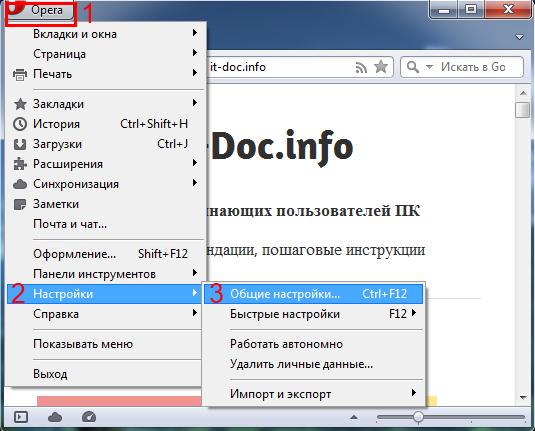Click the scrollbar up arrow
This screenshot has height=431, width=535.
click(523, 93)
